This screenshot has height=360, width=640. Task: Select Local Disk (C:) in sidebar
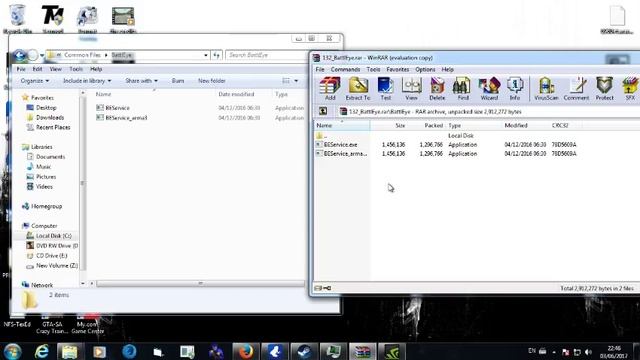point(49,236)
